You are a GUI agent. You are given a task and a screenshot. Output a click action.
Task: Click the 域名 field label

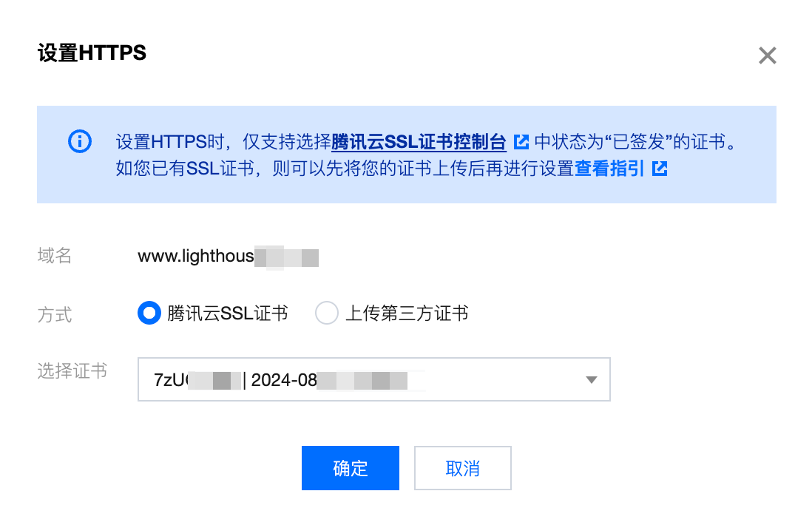click(x=55, y=256)
